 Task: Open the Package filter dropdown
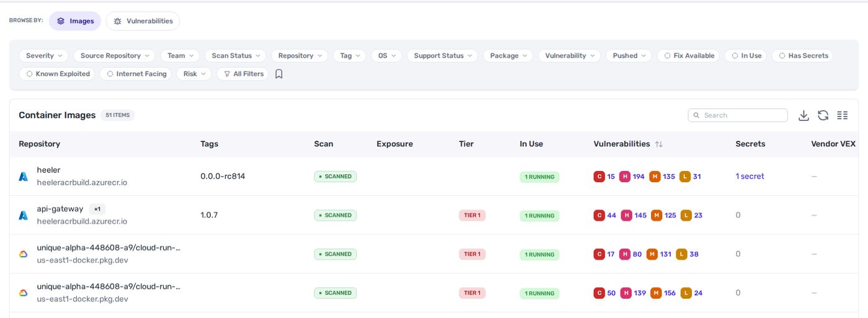click(508, 56)
